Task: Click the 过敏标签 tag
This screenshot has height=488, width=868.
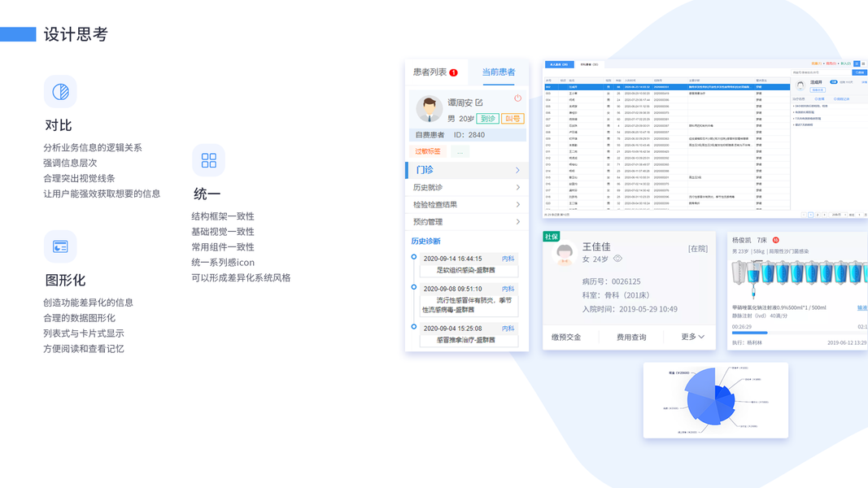Action: pyautogui.click(x=428, y=151)
